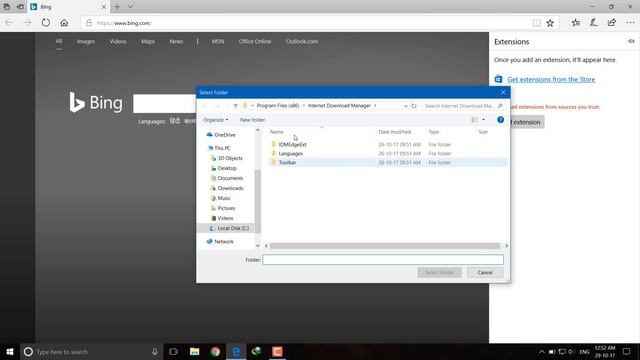Select the Videos tab on Bing
640x360 pixels.
[118, 41]
